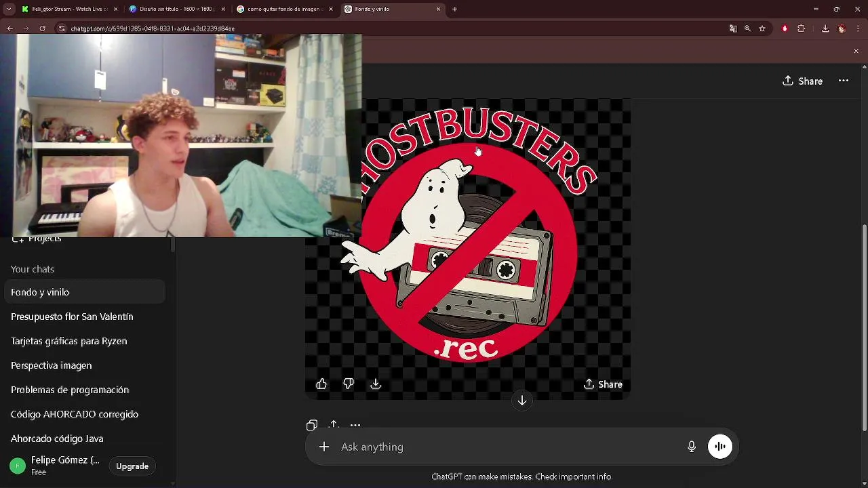Click the green profile avatar
This screenshot has height=488, width=868.
pyautogui.click(x=18, y=466)
